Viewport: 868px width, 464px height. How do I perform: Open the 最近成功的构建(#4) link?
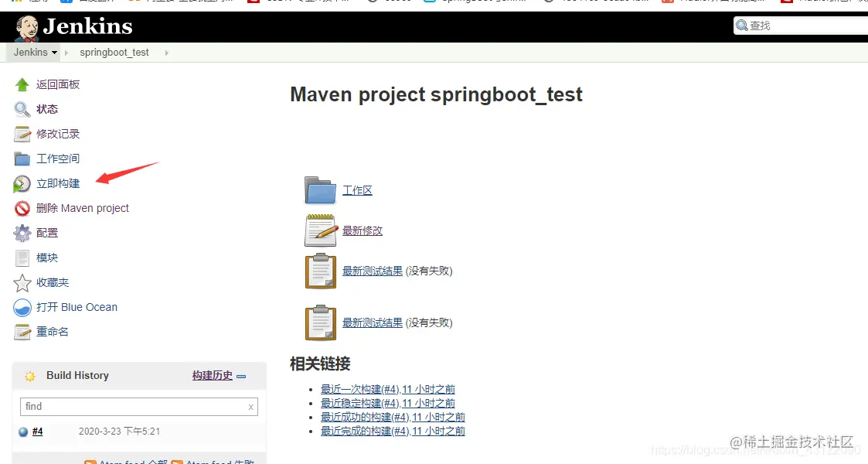393,417
